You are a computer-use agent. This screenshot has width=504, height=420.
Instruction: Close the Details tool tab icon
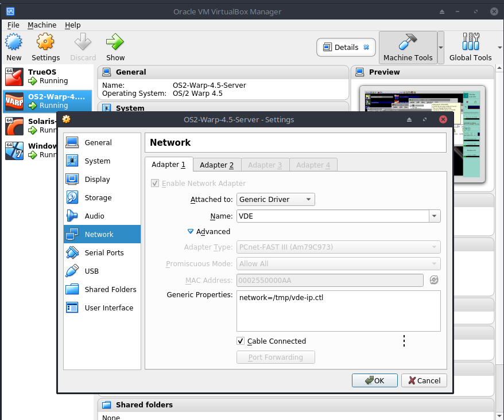click(x=366, y=47)
